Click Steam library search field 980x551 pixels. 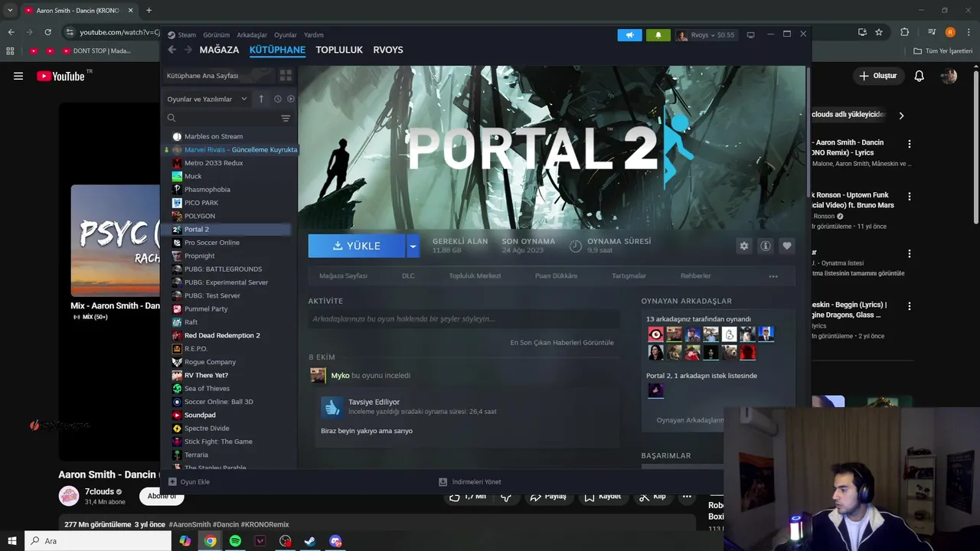coord(222,118)
